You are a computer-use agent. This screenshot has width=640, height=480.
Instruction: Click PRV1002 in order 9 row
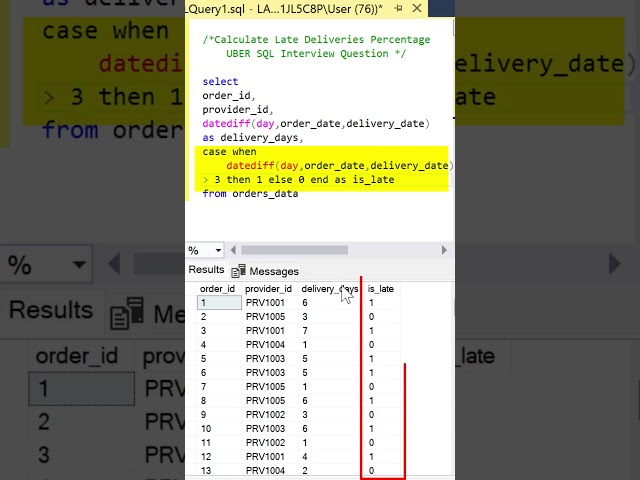tap(265, 415)
